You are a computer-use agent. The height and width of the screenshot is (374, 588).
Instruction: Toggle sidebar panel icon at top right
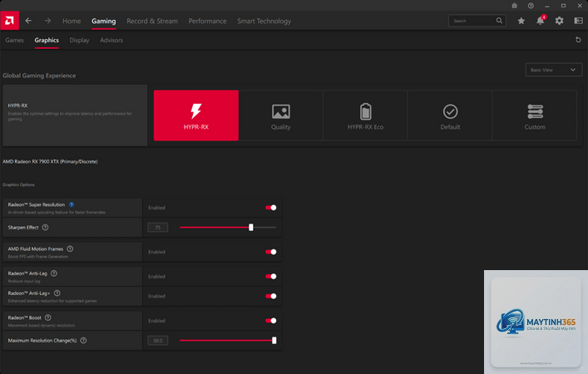[579, 21]
